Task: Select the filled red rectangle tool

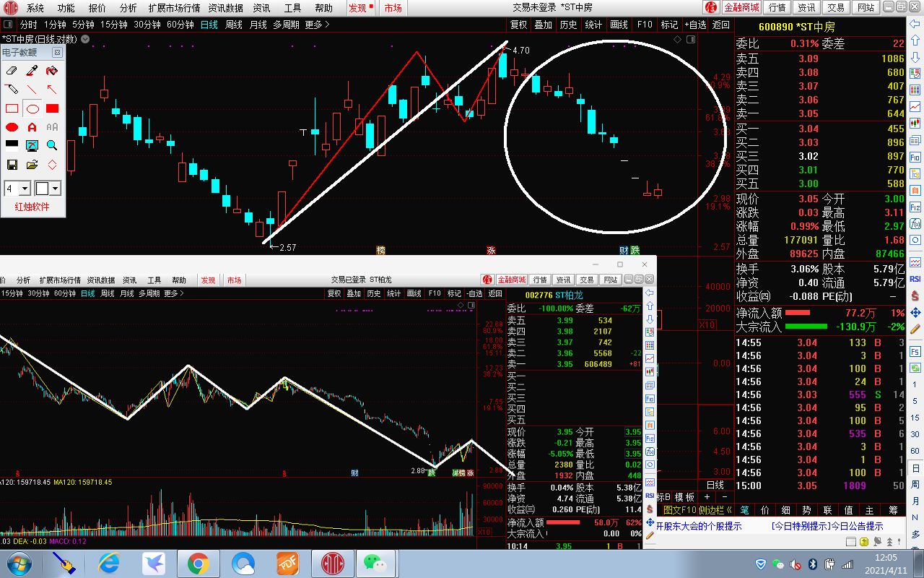Action: point(52,108)
